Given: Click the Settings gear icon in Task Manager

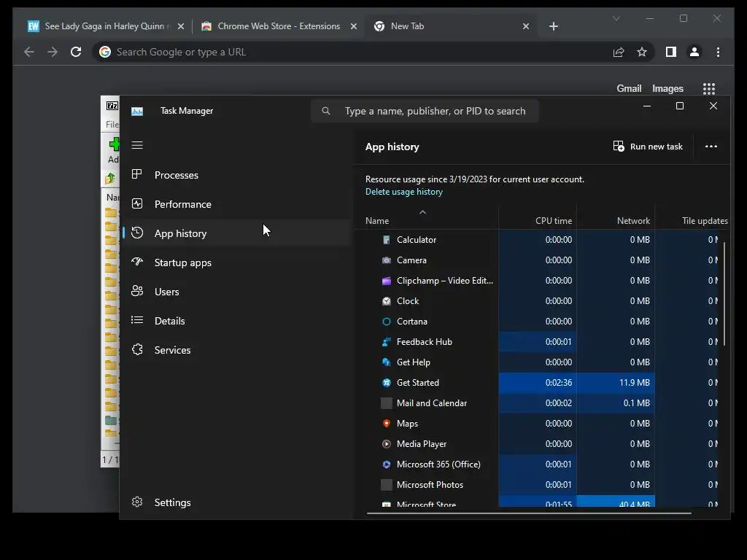Looking at the screenshot, I should tap(137, 502).
